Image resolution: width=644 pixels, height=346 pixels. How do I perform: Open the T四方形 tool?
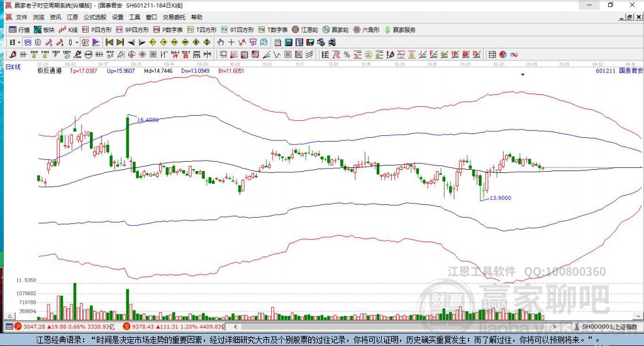coord(202,30)
